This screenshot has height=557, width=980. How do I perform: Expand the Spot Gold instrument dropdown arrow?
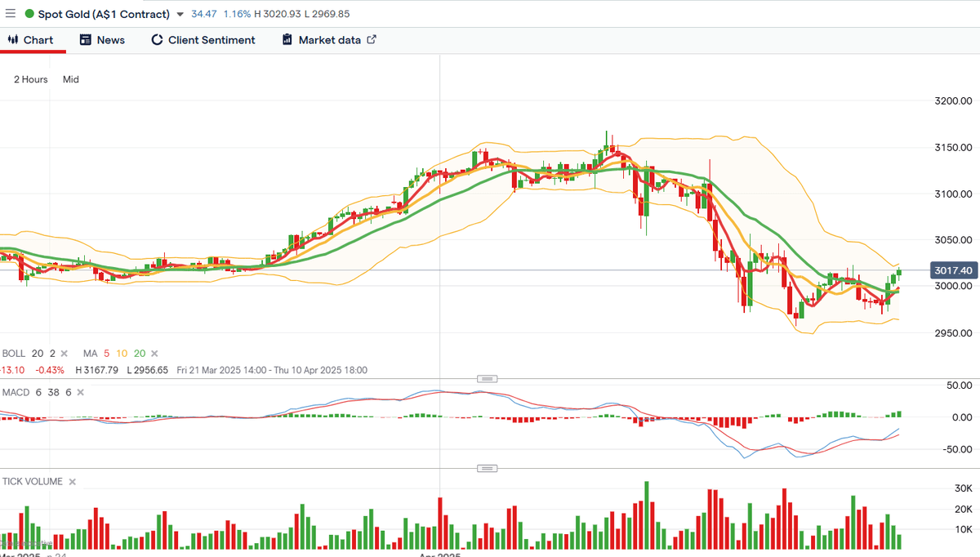180,15
